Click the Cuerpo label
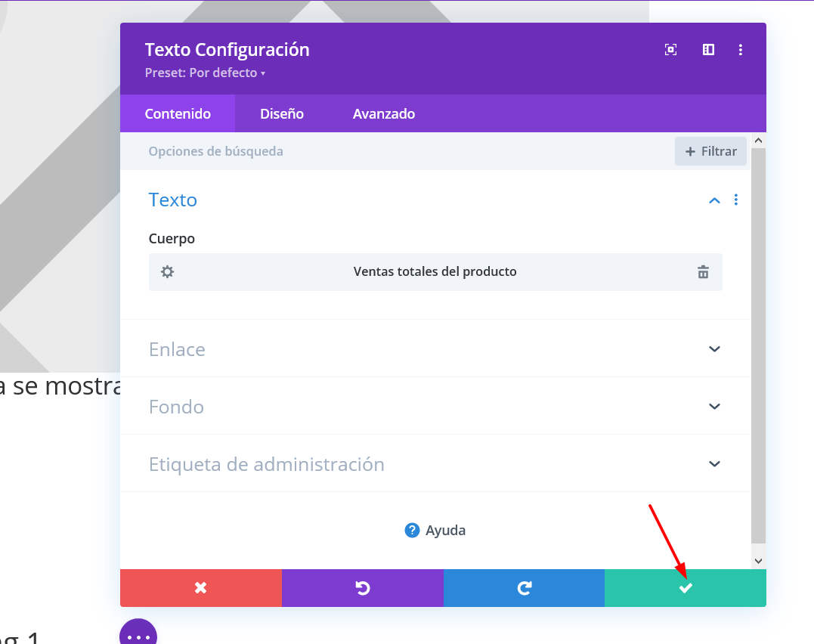Image resolution: width=814 pixels, height=644 pixels. [x=172, y=239]
